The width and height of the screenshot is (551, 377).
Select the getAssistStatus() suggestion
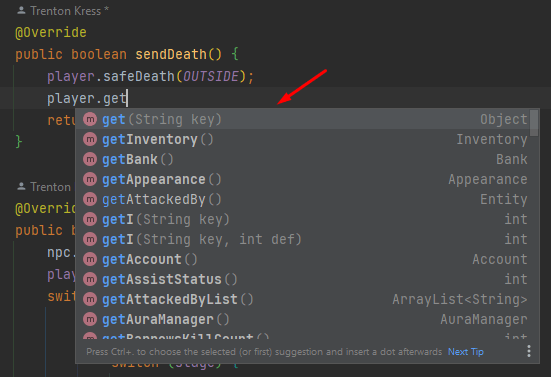[303, 280]
